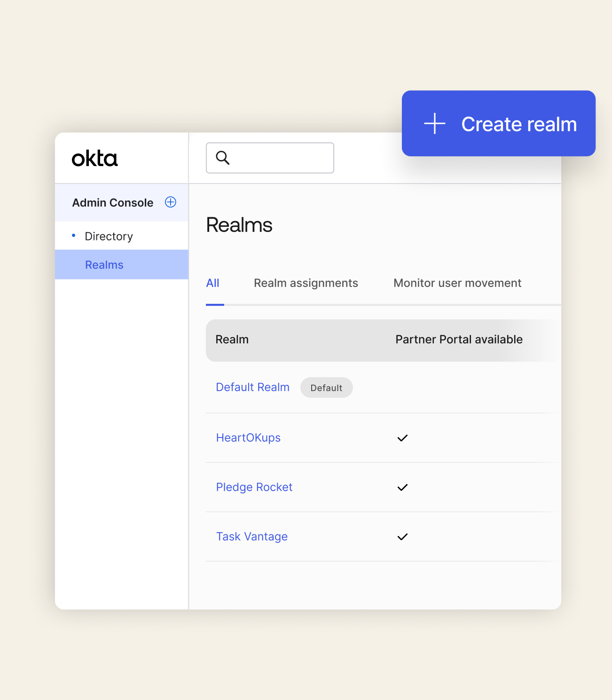Select the Realms item in the sidebar
The image size is (612, 700).
104,264
